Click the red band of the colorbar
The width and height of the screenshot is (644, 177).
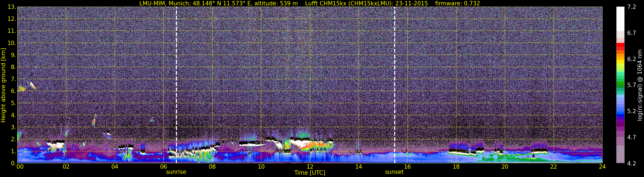click(x=620, y=47)
